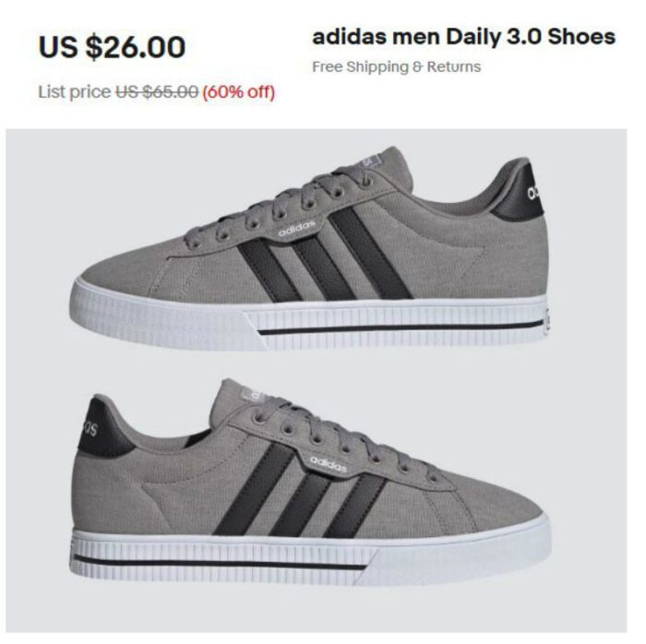Click the adidas logo on top shoe's lace tab

tap(296, 229)
